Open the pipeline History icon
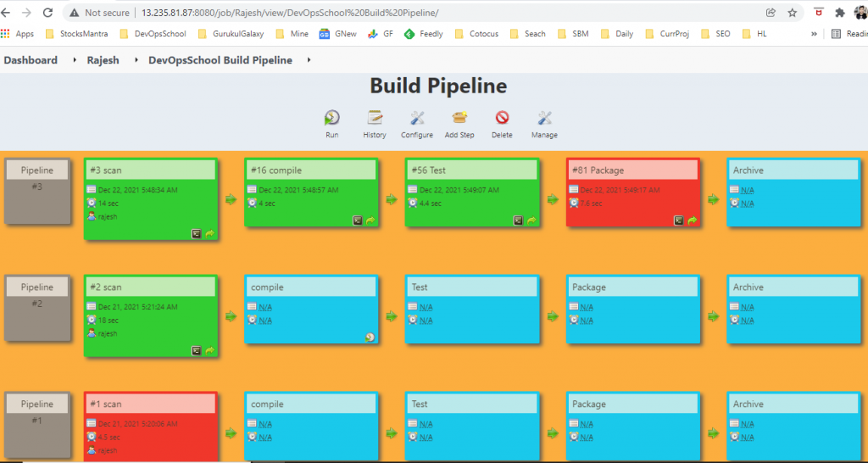Screen dimensions: 868x463 [x=374, y=119]
